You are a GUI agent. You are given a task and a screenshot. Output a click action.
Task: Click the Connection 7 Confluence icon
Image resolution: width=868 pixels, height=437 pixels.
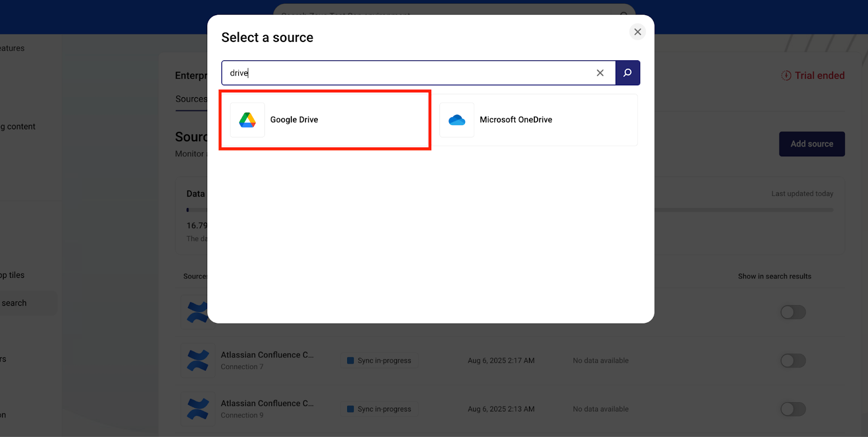coord(197,360)
